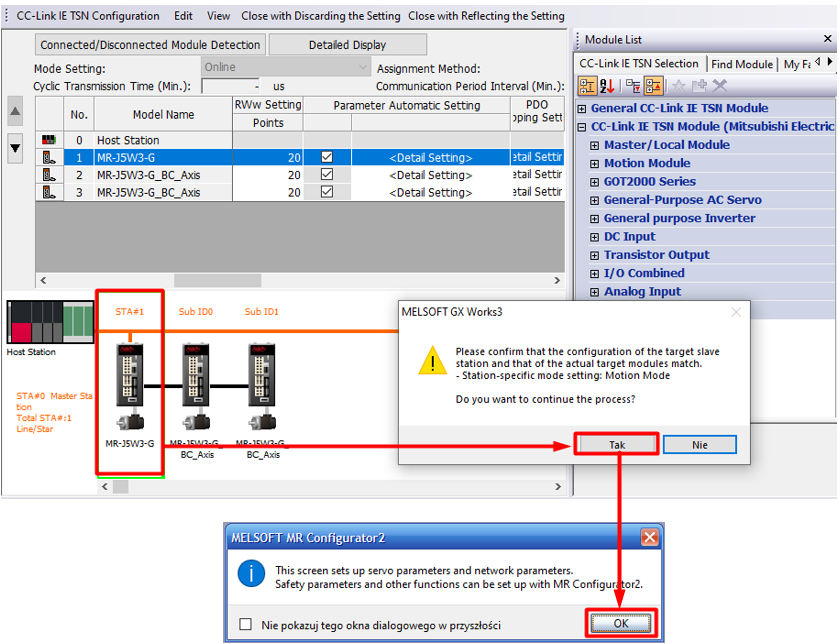Viewport: 839px width, 644px height.
Task: Expand the Motion Module node
Action: (594, 164)
